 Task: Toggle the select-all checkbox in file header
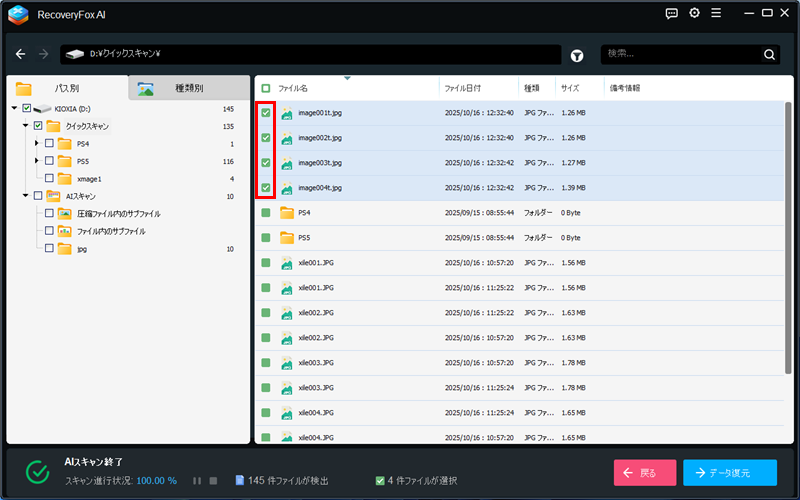266,88
